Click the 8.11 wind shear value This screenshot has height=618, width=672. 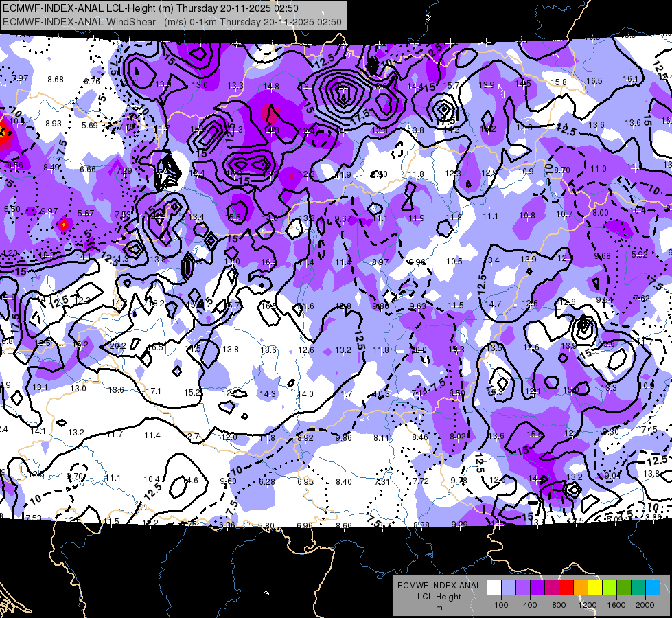(x=382, y=437)
